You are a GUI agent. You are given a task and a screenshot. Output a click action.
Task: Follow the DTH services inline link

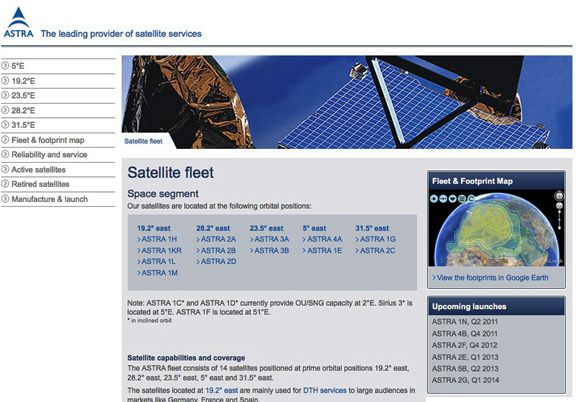[x=325, y=390]
